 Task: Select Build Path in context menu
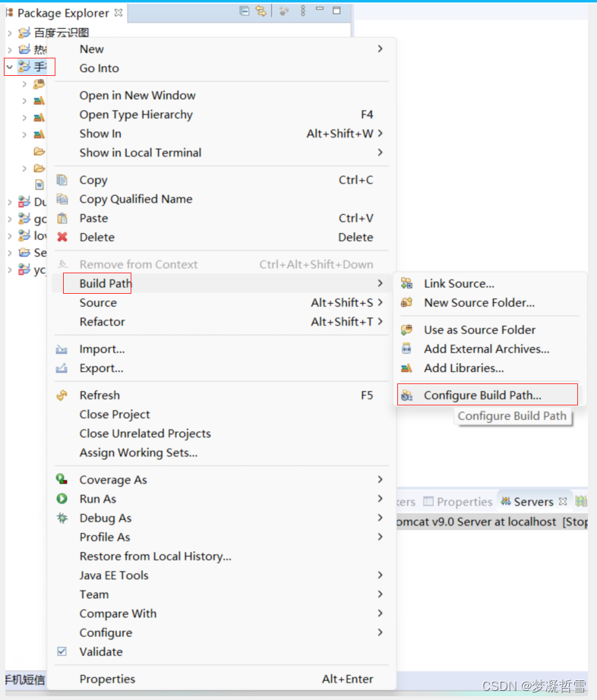click(222, 283)
